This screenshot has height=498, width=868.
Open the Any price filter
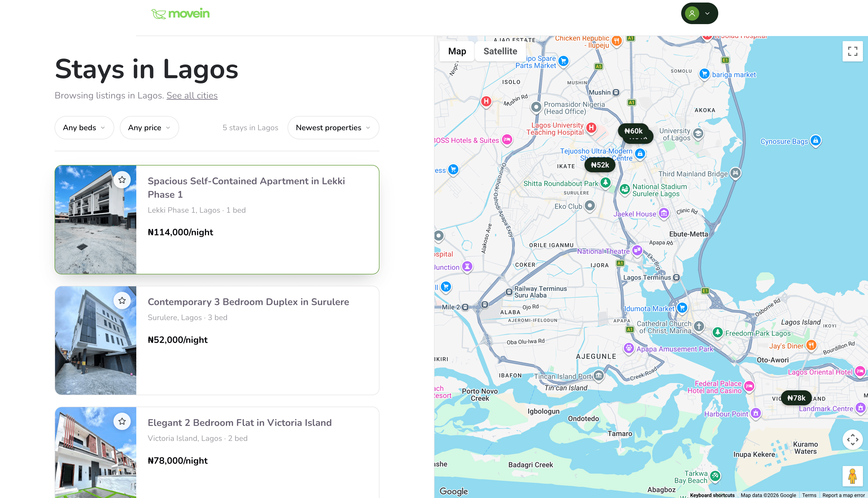pyautogui.click(x=149, y=128)
